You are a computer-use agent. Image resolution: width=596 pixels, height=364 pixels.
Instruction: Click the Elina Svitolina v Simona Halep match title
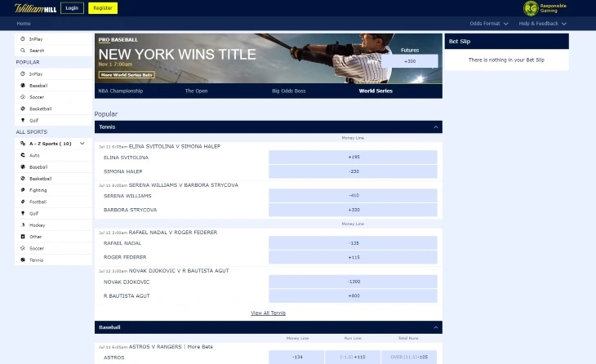pyautogui.click(x=175, y=146)
